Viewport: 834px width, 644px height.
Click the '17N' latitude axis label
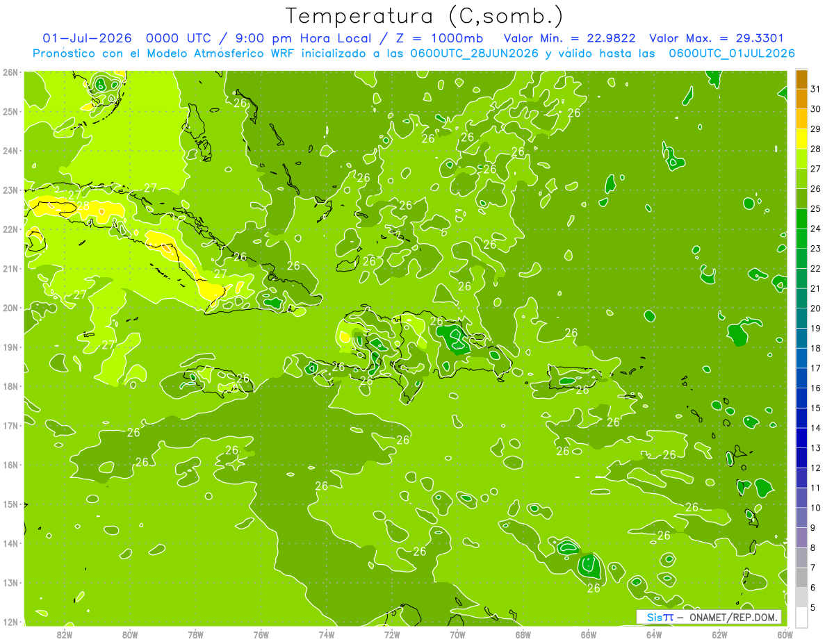coord(10,425)
